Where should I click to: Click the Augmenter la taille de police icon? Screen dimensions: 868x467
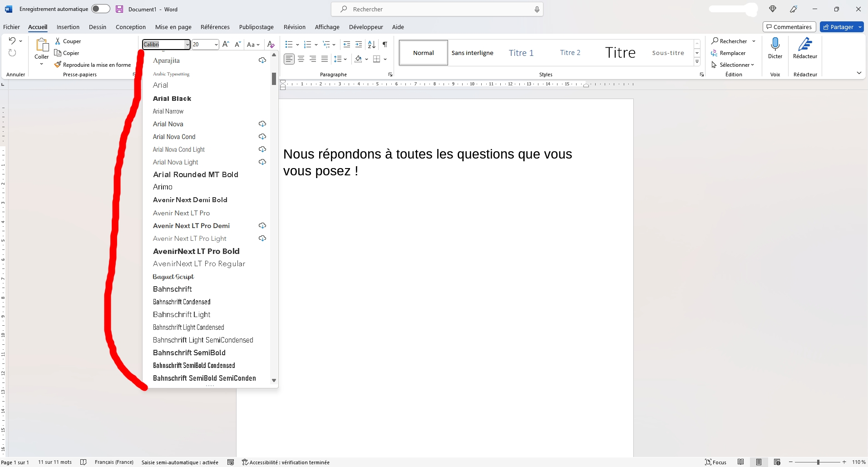tap(225, 44)
